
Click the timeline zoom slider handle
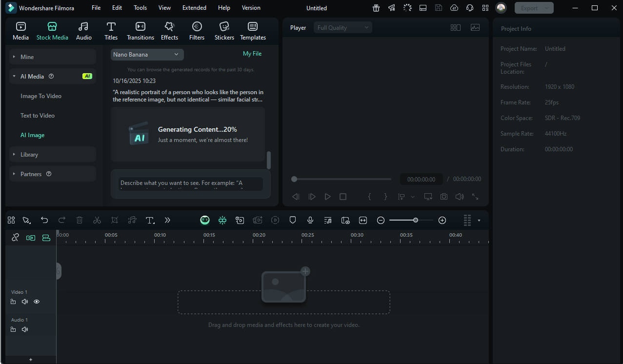tap(416, 220)
